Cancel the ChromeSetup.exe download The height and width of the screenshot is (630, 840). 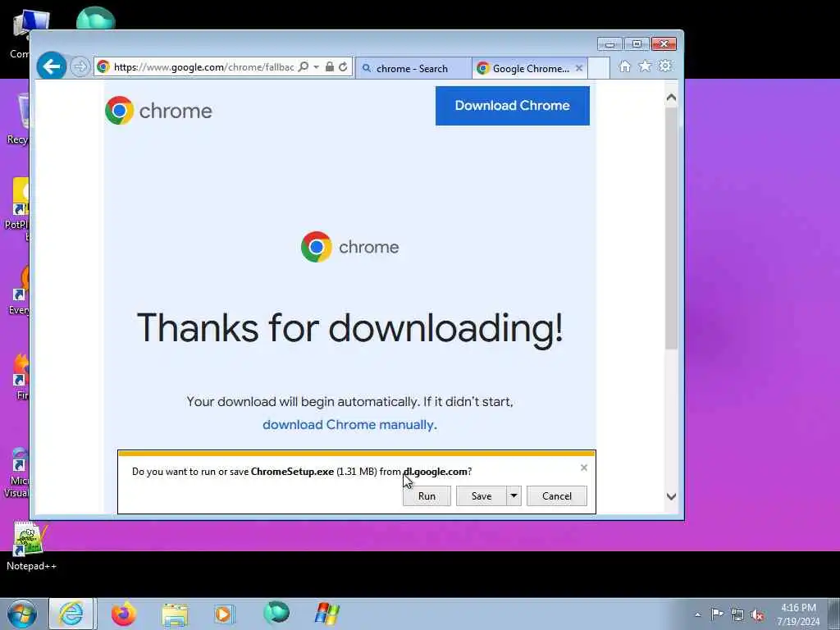click(557, 496)
